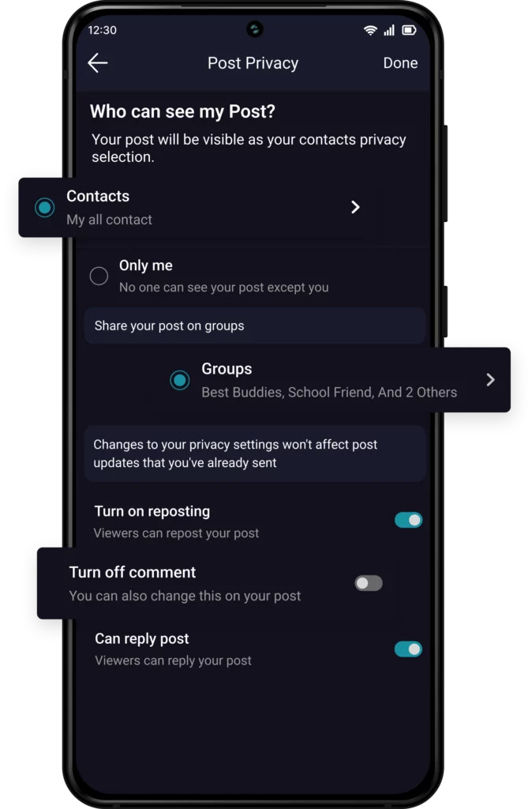The image size is (532, 809).
Task: Disable the Turn on reposting toggle
Action: [408, 520]
